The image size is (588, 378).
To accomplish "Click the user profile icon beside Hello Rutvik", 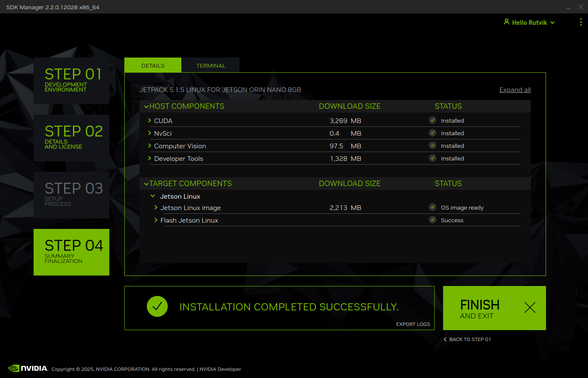I will (x=507, y=22).
